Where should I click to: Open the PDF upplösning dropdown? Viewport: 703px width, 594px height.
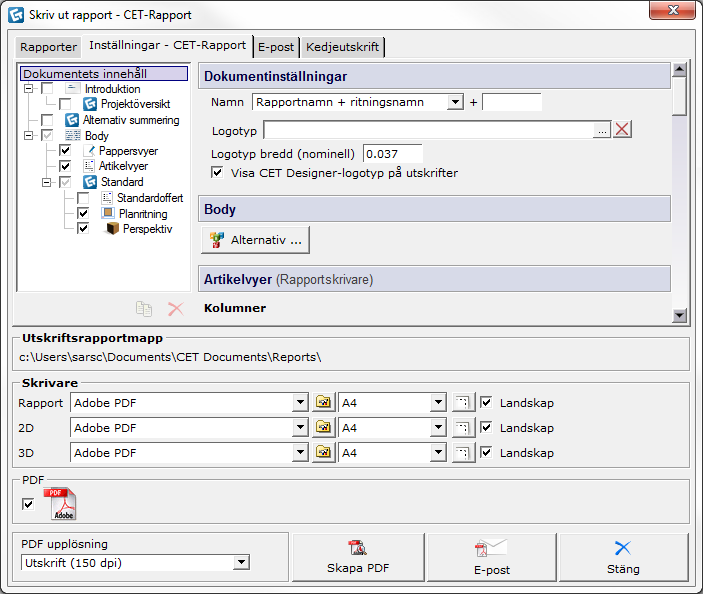pos(240,563)
